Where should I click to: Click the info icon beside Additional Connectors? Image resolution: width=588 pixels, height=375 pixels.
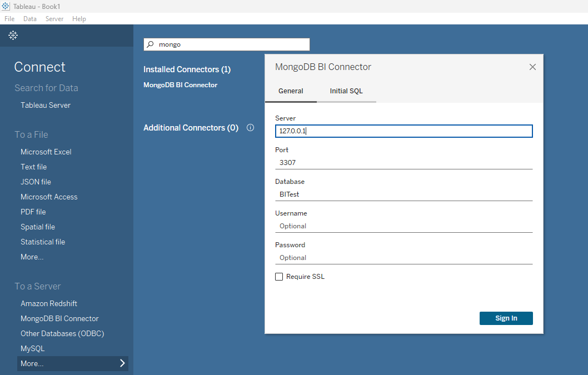251,128
